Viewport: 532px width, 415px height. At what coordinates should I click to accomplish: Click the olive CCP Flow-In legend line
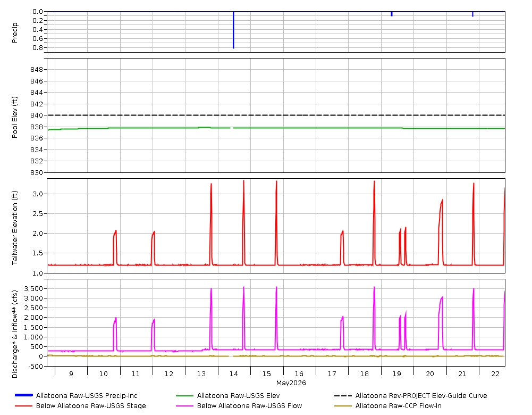[x=343, y=405]
